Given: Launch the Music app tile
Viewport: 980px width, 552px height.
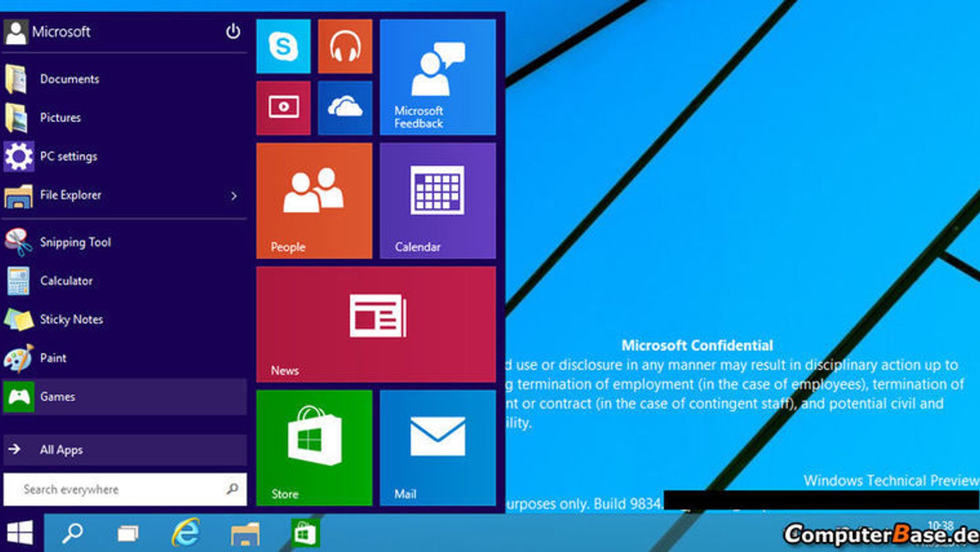Looking at the screenshot, I should [x=344, y=47].
